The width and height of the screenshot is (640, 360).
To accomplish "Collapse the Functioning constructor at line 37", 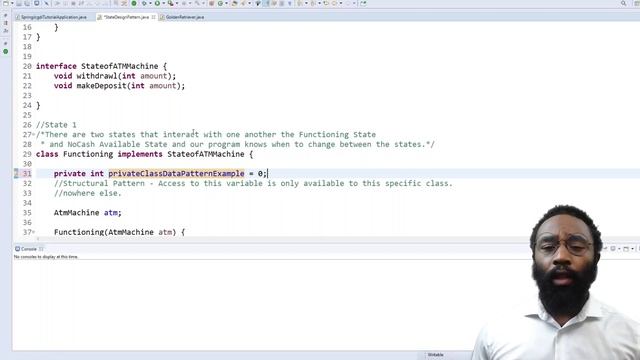I will 33,232.
